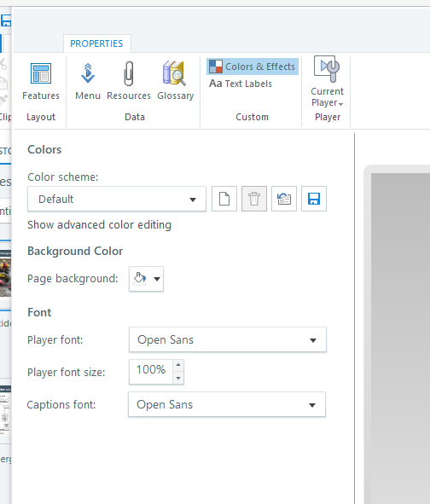Open the Features layout icon

click(41, 81)
